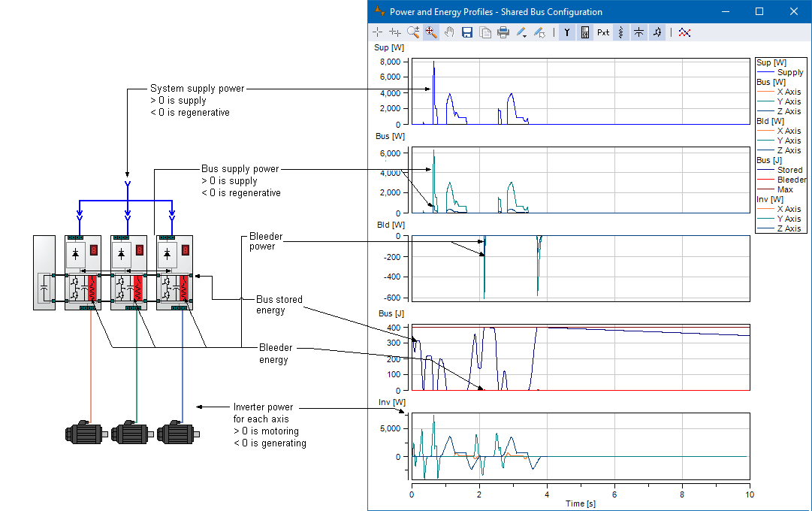Click the Supply legend entry under Sup [W]
This screenshot has height=511, width=812.
point(789,73)
